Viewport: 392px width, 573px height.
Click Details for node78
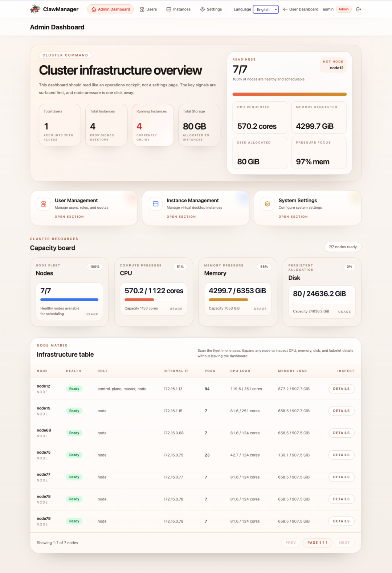342,499
